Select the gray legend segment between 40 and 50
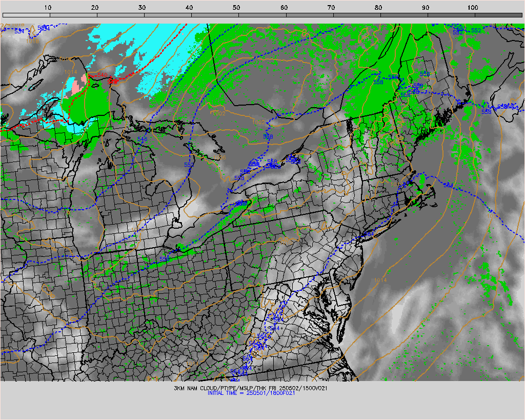Image resolution: width=525 pixels, height=420 pixels. pos(215,15)
